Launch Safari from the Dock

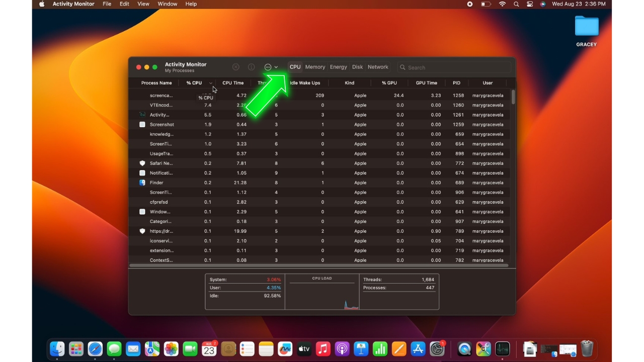(95, 348)
